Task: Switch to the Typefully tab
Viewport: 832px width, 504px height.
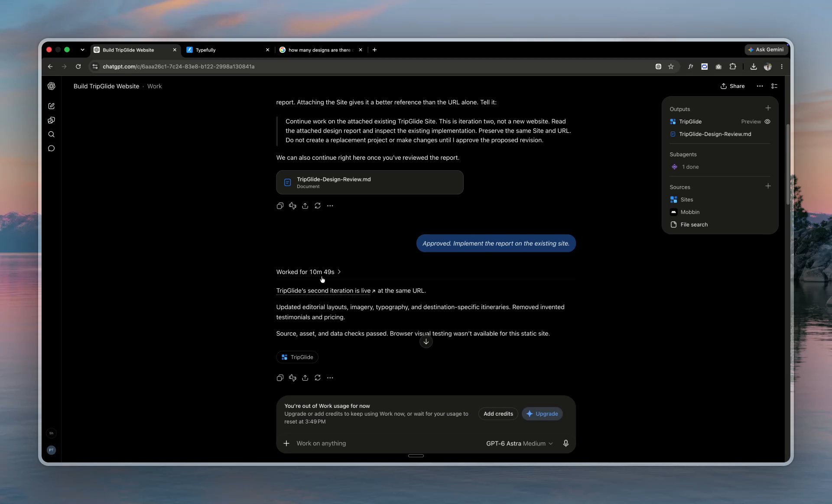Action: click(227, 50)
